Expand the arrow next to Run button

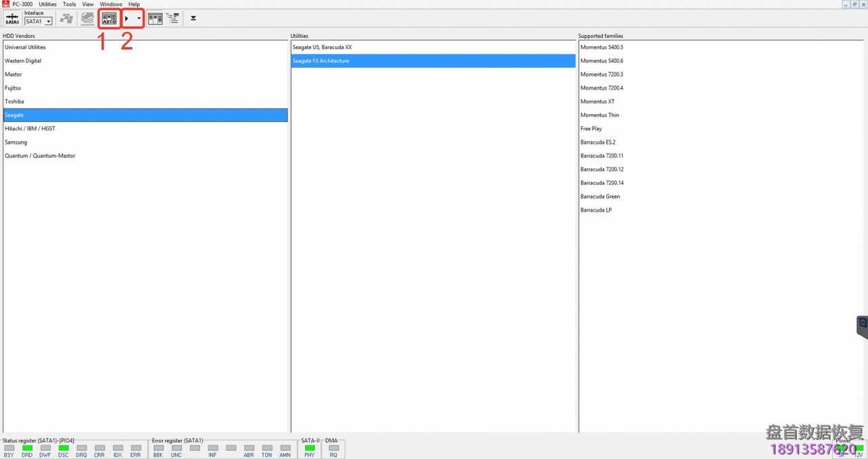click(x=139, y=19)
